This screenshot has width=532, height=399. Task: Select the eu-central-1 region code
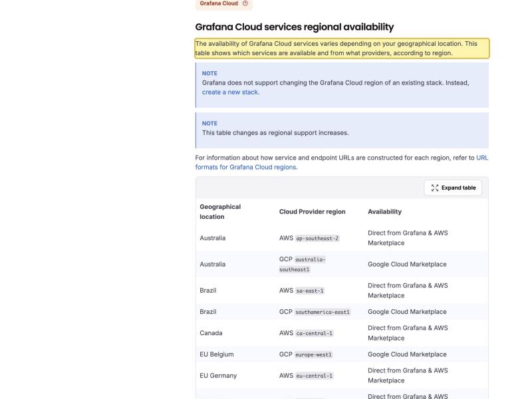coord(315,376)
